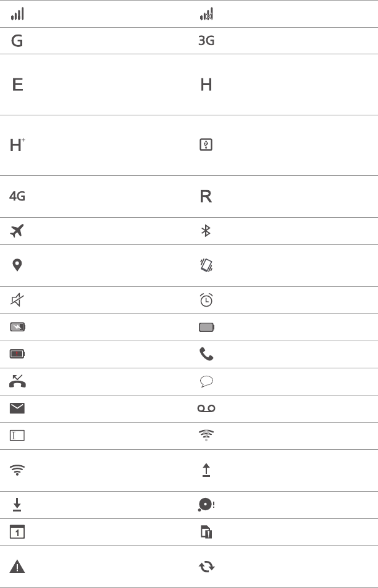Click the calendar event icon

pyautogui.click(x=17, y=532)
